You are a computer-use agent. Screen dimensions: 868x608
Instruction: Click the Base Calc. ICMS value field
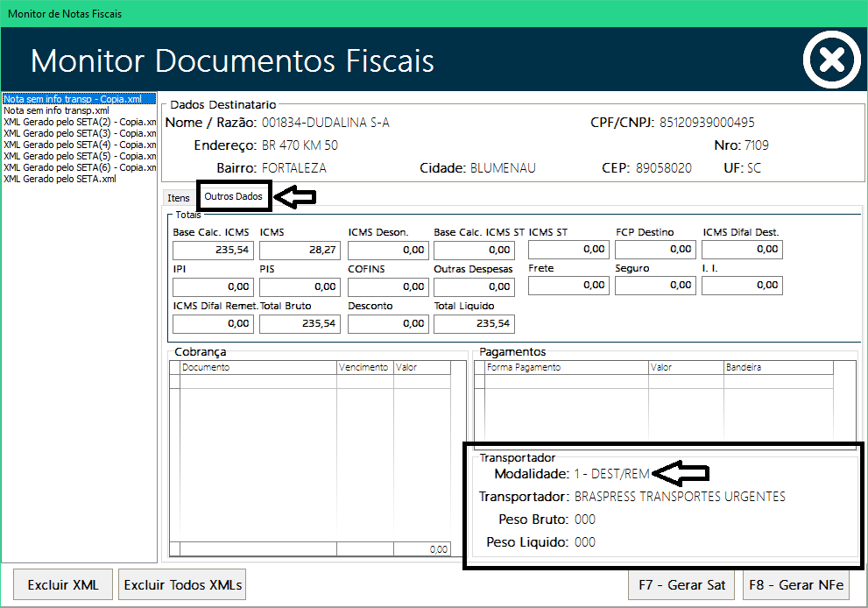point(213,251)
